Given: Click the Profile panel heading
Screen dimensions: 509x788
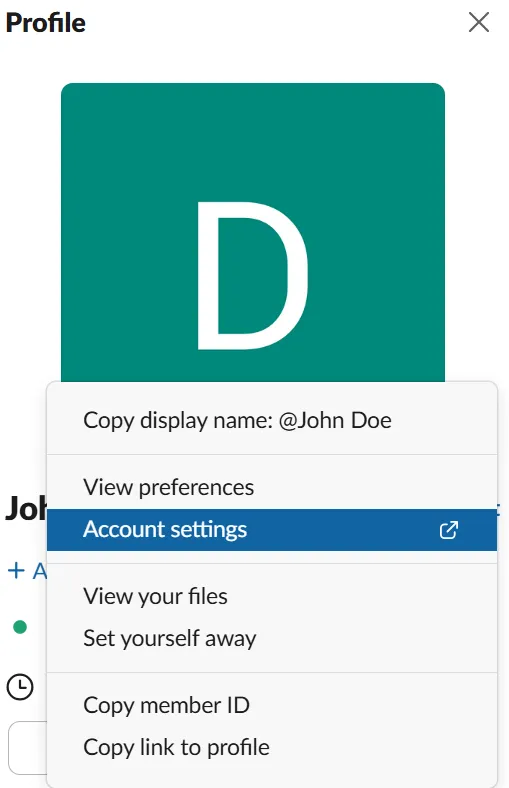Looking at the screenshot, I should [46, 23].
